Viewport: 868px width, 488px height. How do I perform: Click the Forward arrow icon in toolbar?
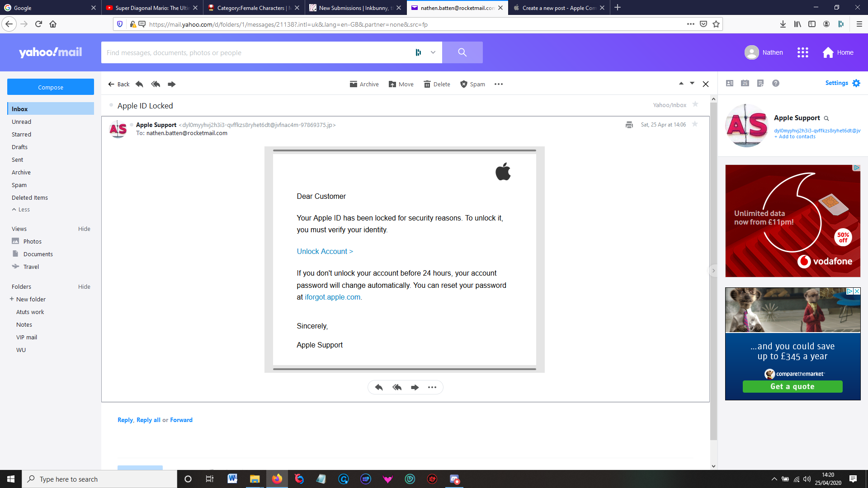(171, 84)
